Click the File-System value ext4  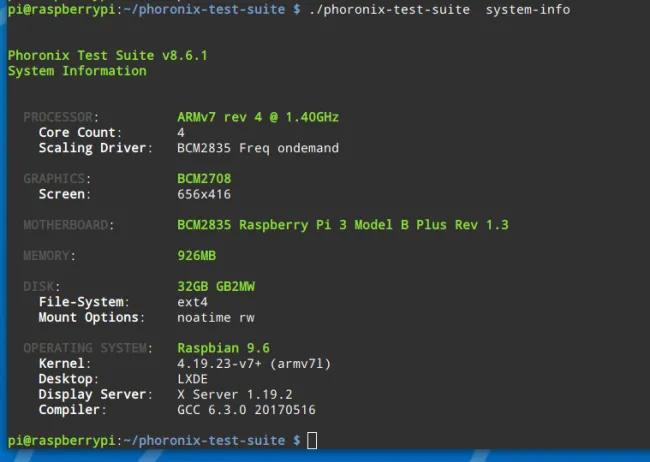click(x=192, y=302)
